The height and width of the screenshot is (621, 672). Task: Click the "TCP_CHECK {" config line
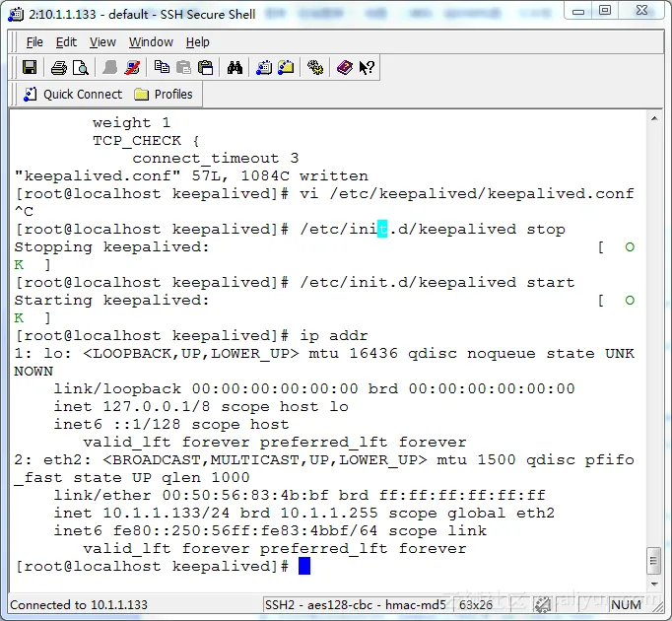pyautogui.click(x=146, y=141)
